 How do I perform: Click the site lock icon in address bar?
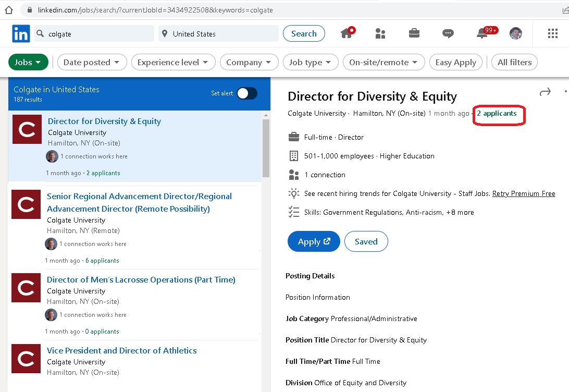click(30, 10)
